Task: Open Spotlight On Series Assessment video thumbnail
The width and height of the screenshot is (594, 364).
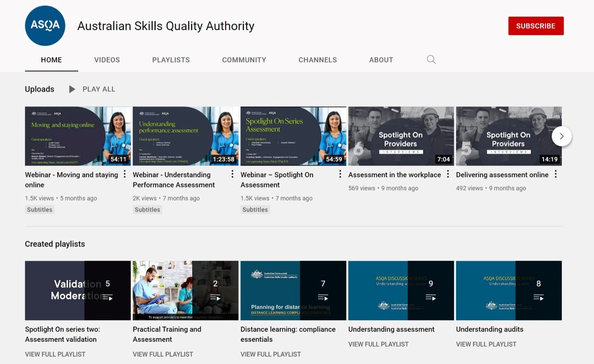Action: click(293, 136)
